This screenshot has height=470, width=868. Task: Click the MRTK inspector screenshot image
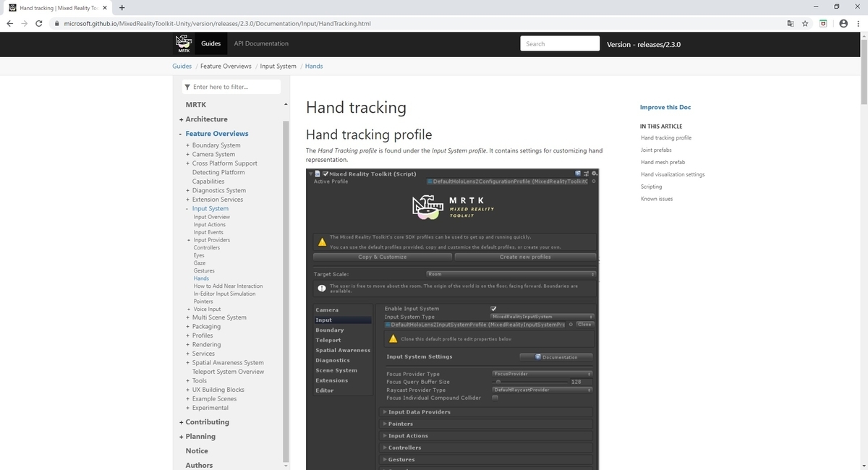coord(454,319)
